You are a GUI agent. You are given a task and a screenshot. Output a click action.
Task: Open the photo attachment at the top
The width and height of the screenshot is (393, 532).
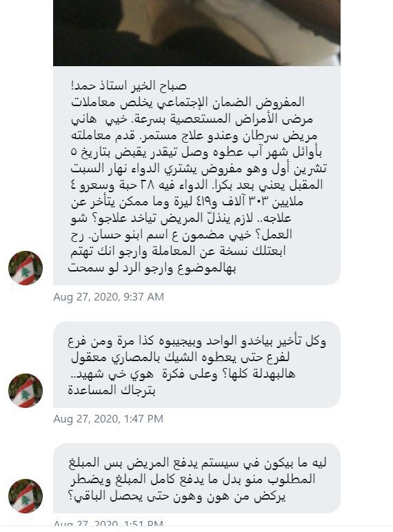pos(196,33)
